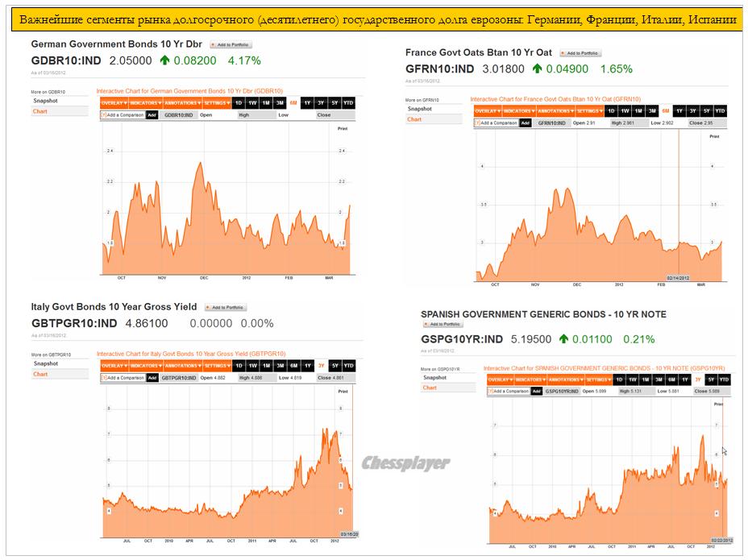Click the black Add button in German chart
The height and width of the screenshot is (560, 748).
point(152,115)
